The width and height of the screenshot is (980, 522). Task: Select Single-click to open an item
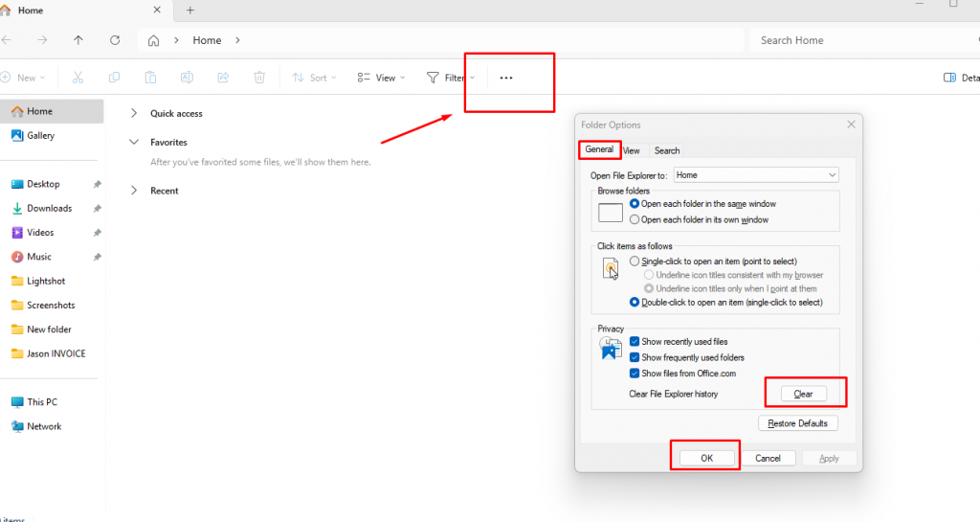pos(635,261)
